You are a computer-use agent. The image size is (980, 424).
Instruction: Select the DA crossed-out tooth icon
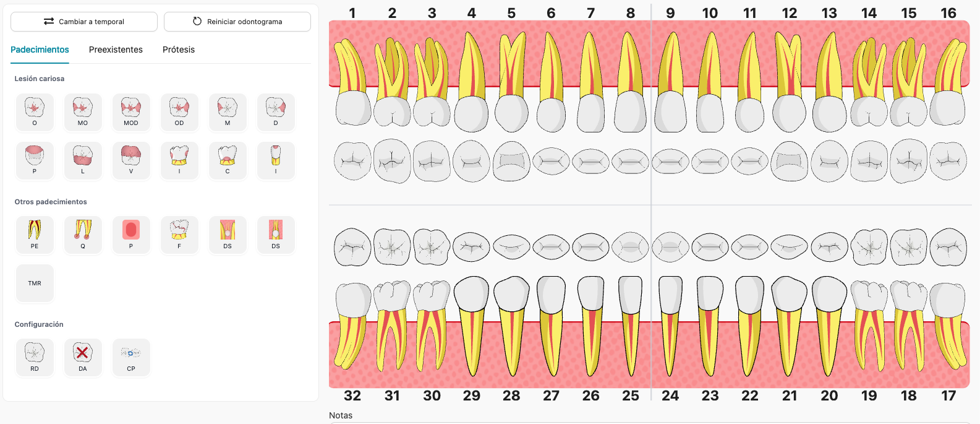point(83,357)
